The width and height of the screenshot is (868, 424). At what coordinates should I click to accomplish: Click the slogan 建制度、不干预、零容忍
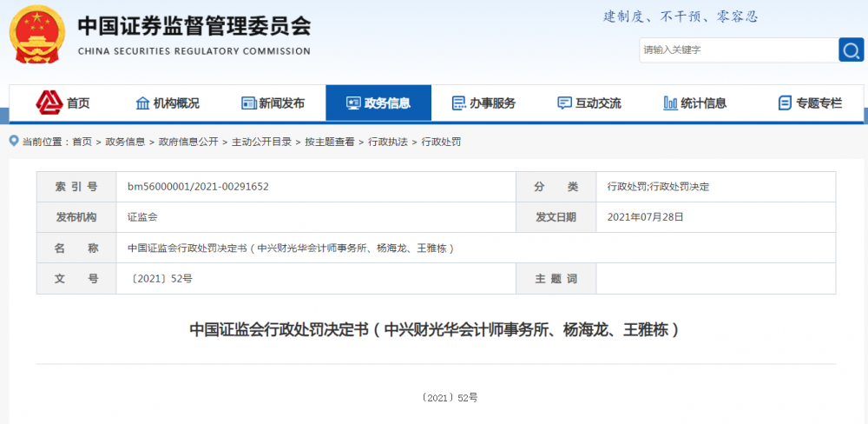(x=681, y=17)
